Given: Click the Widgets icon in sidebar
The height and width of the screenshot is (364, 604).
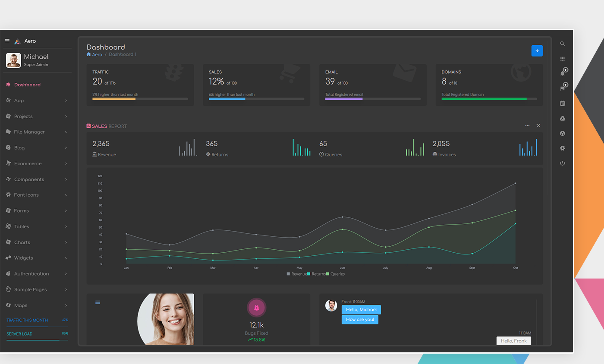Looking at the screenshot, I should pyautogui.click(x=8, y=258).
